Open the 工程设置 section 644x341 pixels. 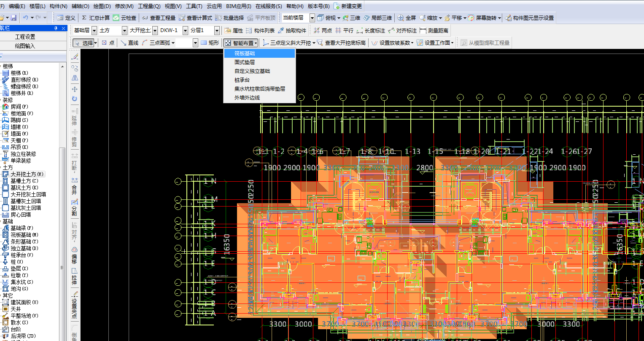pyautogui.click(x=25, y=37)
